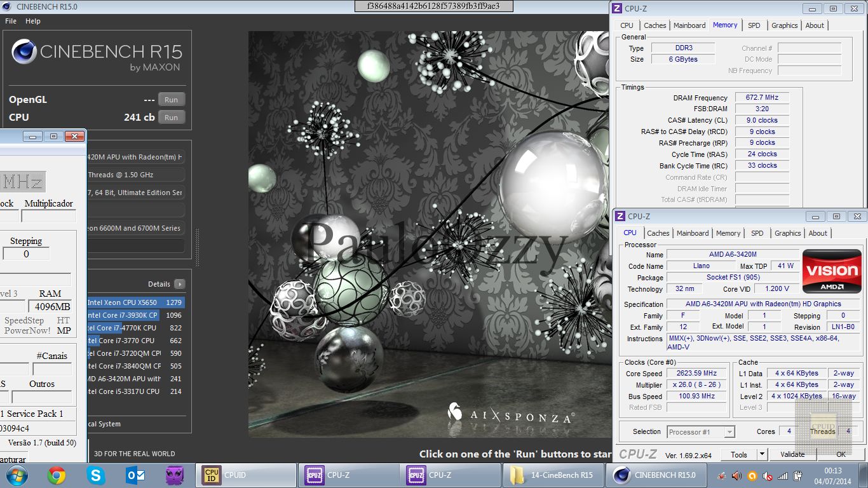Open Outlook from the taskbar
The width and height of the screenshot is (868, 488).
click(x=135, y=475)
